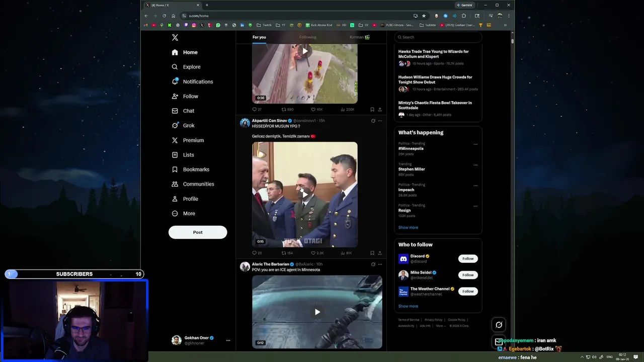The width and height of the screenshot is (644, 362).
Task: Like the top post with 10K likes
Action: [316, 109]
